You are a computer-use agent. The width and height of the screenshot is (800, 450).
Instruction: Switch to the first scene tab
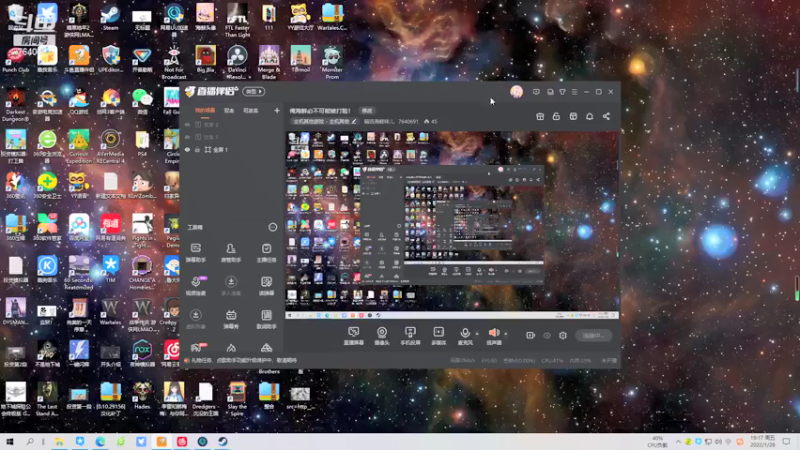[x=205, y=111]
